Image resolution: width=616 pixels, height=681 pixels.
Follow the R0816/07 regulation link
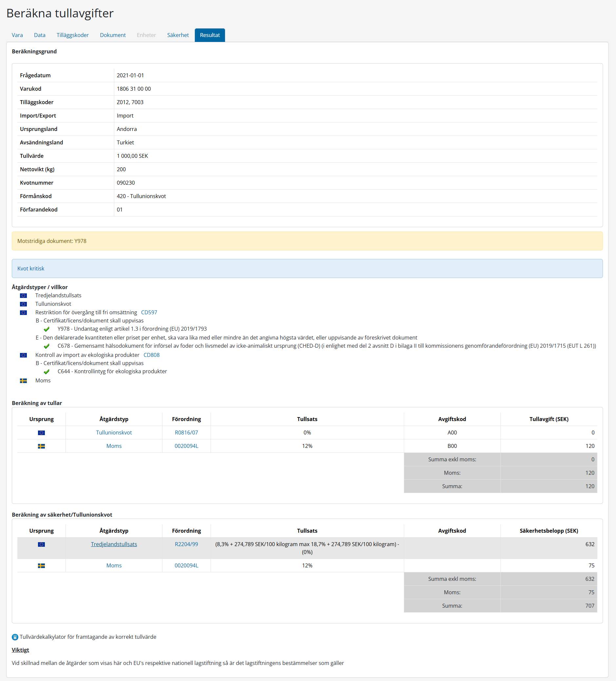point(186,433)
